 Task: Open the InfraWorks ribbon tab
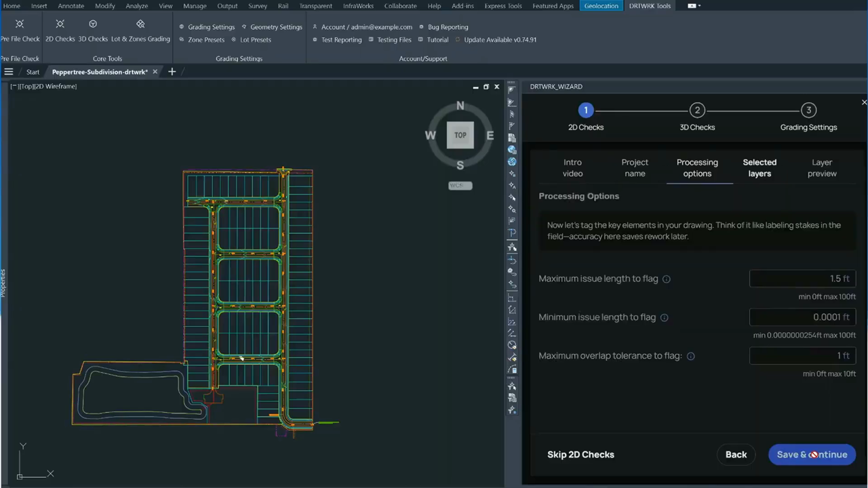click(358, 6)
